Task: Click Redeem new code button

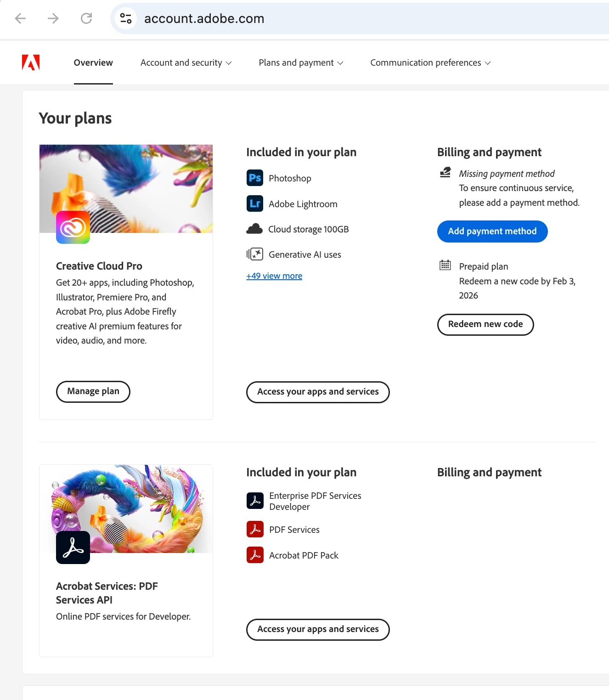Action: click(485, 324)
